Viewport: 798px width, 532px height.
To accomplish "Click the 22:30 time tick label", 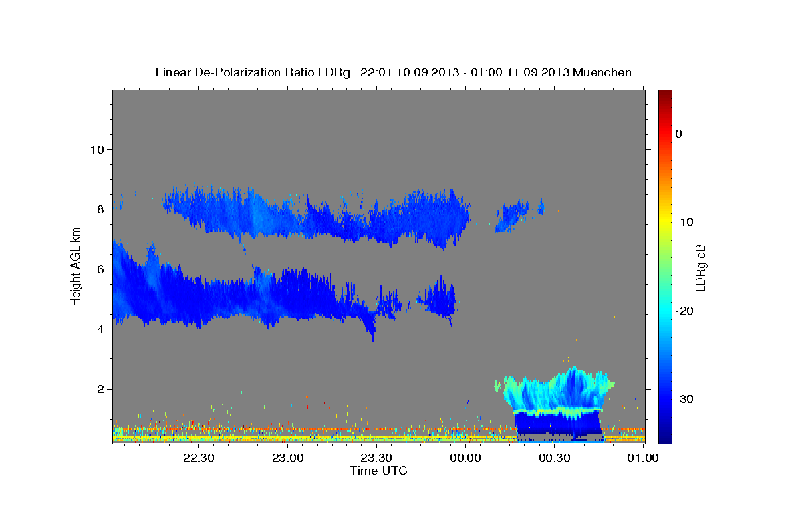I will tap(199, 458).
